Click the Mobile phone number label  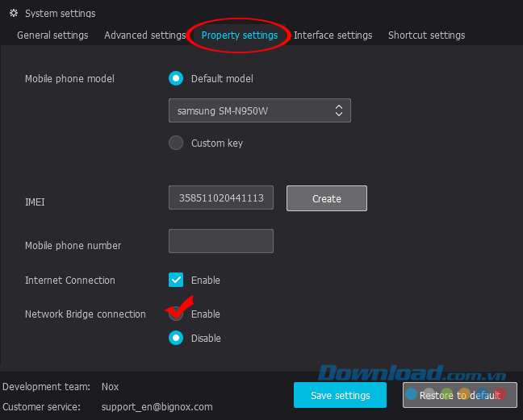click(73, 246)
